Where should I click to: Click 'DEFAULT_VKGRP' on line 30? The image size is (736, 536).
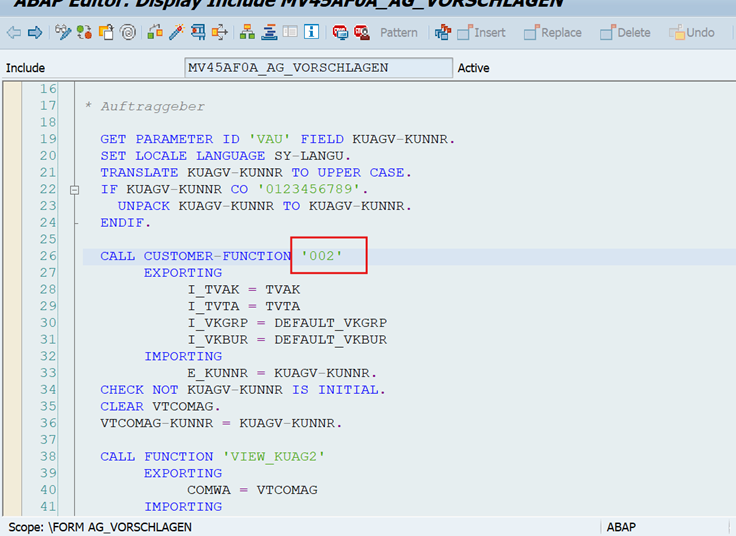(331, 323)
